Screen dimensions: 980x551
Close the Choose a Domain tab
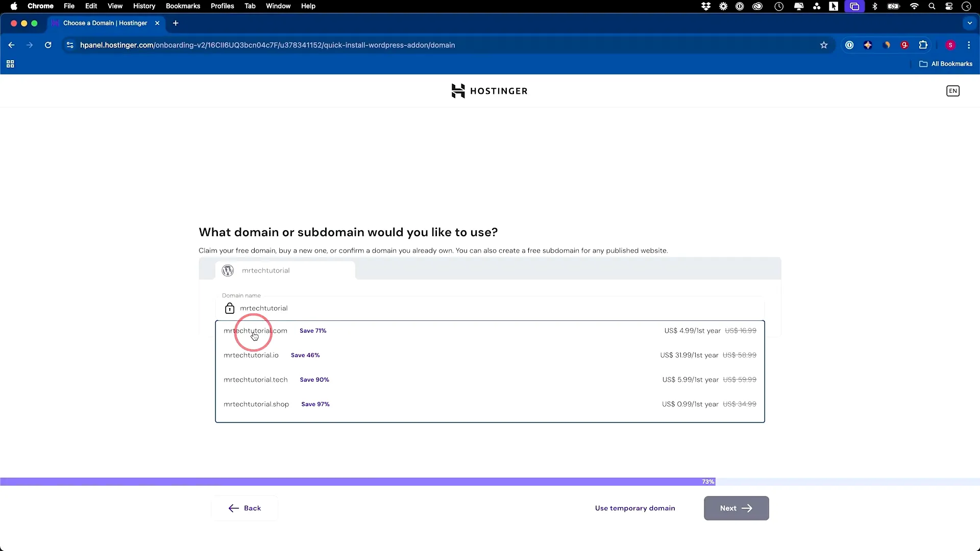(157, 23)
